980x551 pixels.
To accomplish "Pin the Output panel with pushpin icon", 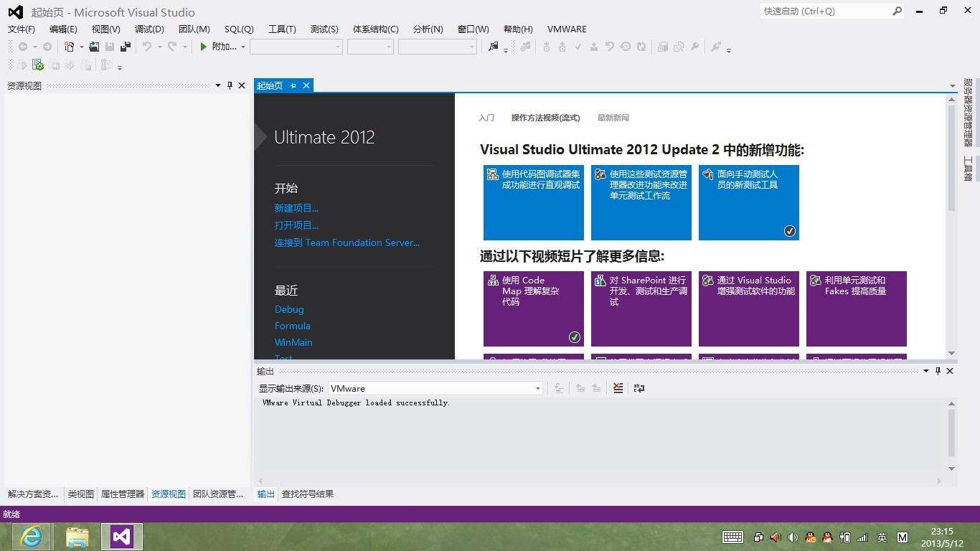I will click(938, 371).
